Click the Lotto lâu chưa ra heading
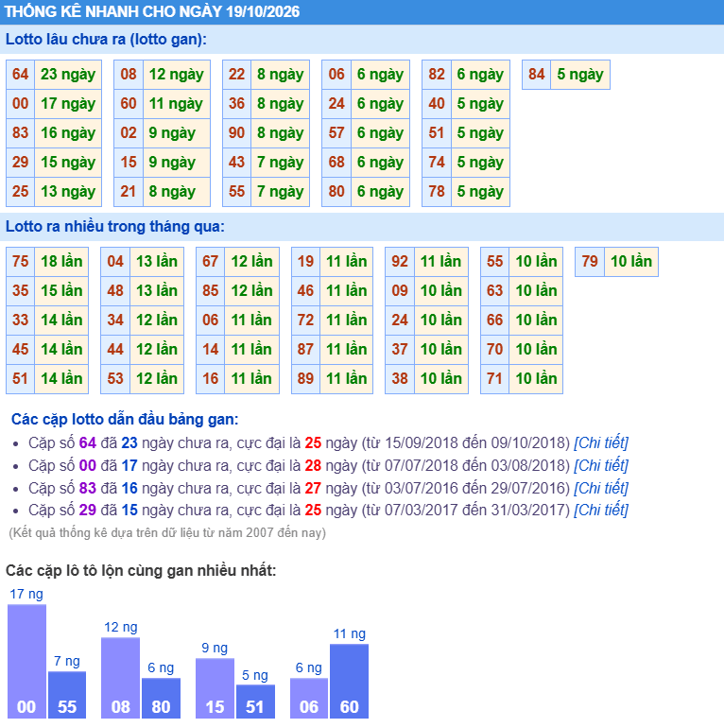 106,39
